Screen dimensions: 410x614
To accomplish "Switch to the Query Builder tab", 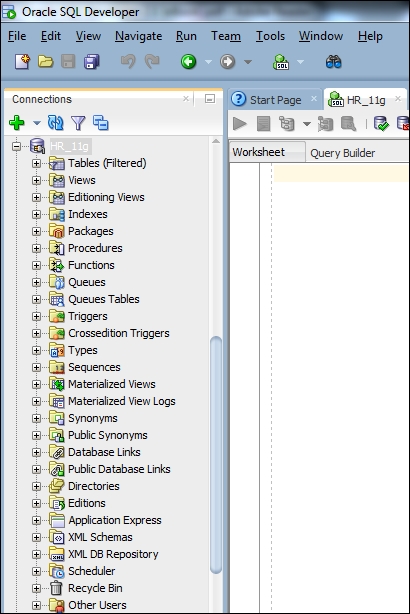I will 343,153.
